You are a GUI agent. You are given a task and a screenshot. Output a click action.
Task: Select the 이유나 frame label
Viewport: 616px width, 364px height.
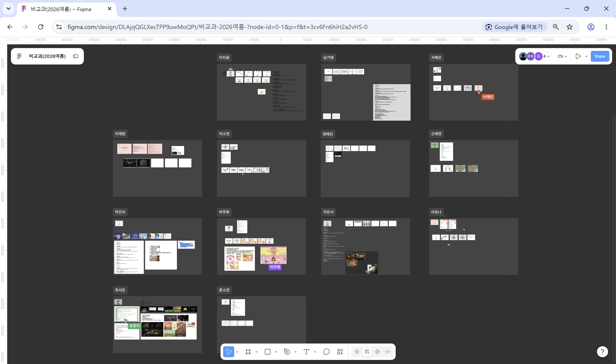click(436, 212)
